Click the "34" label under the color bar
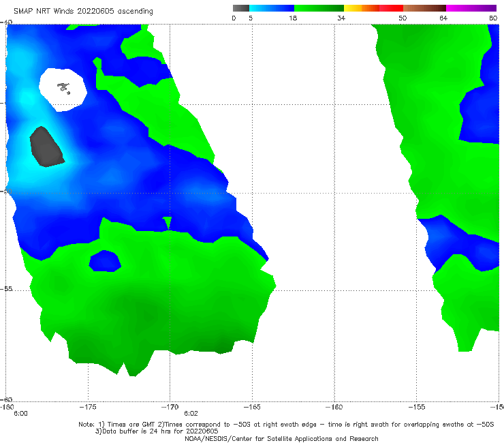The width and height of the screenshot is (504, 443). pos(341,18)
